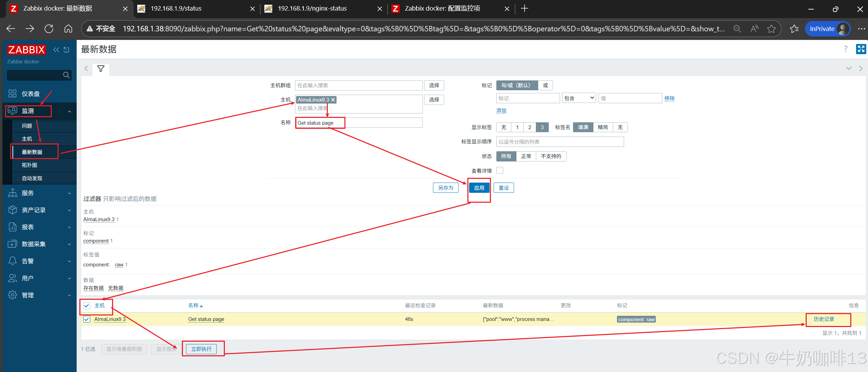Open 拓扑图 Maps menu item
Image resolution: width=868 pixels, height=372 pixels.
point(30,165)
